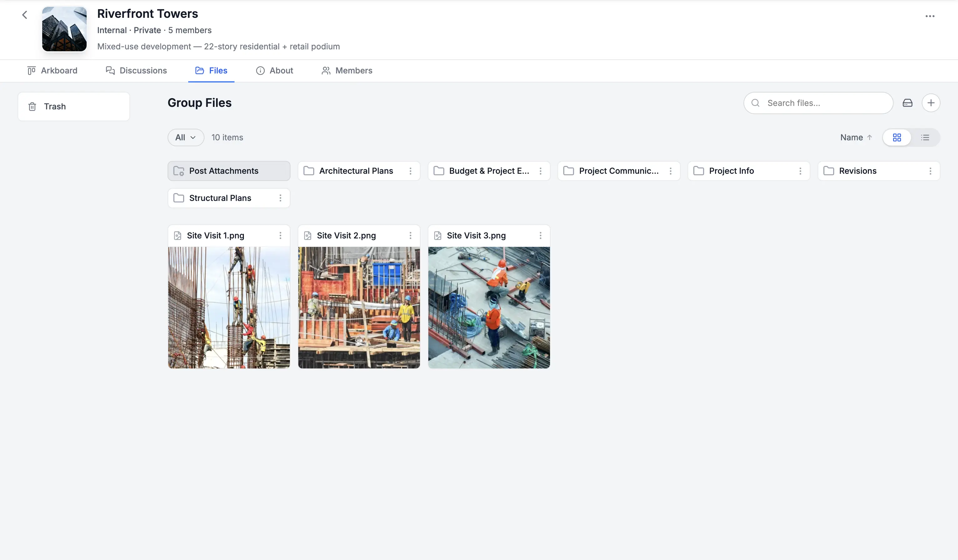Focus the Search files input field
Image resolution: width=958 pixels, height=560 pixels.
coord(818,103)
